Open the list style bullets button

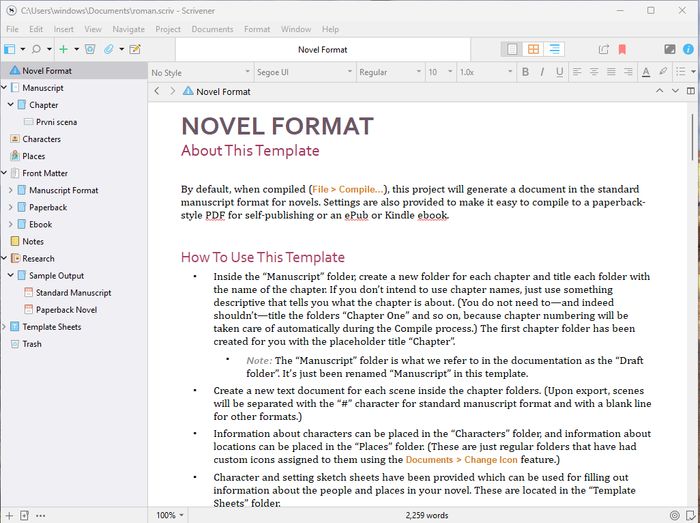click(680, 72)
